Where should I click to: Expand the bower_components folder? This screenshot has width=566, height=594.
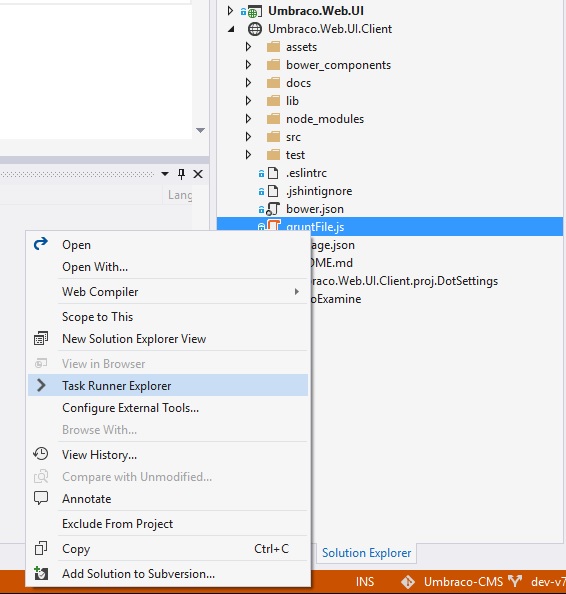coord(248,65)
